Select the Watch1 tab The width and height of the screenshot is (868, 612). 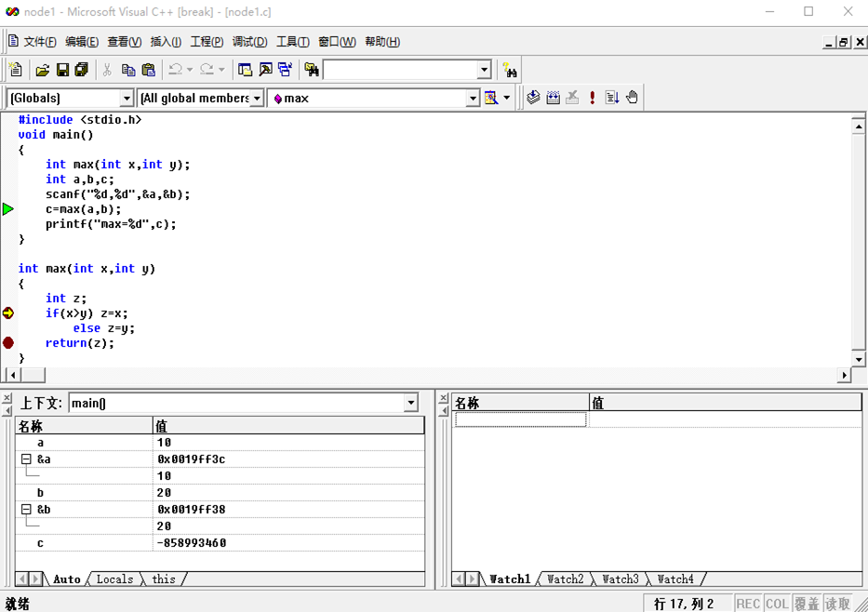pos(510,579)
